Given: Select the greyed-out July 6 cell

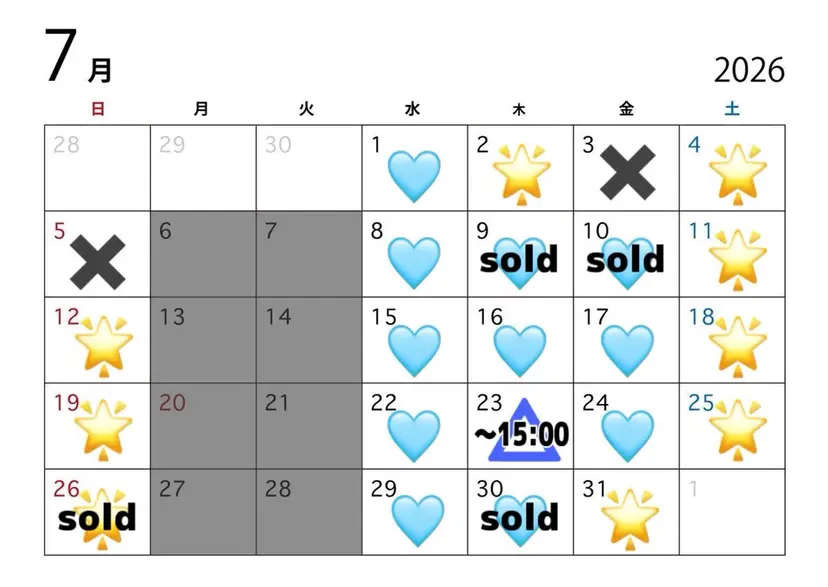Looking at the screenshot, I should click(x=203, y=254).
